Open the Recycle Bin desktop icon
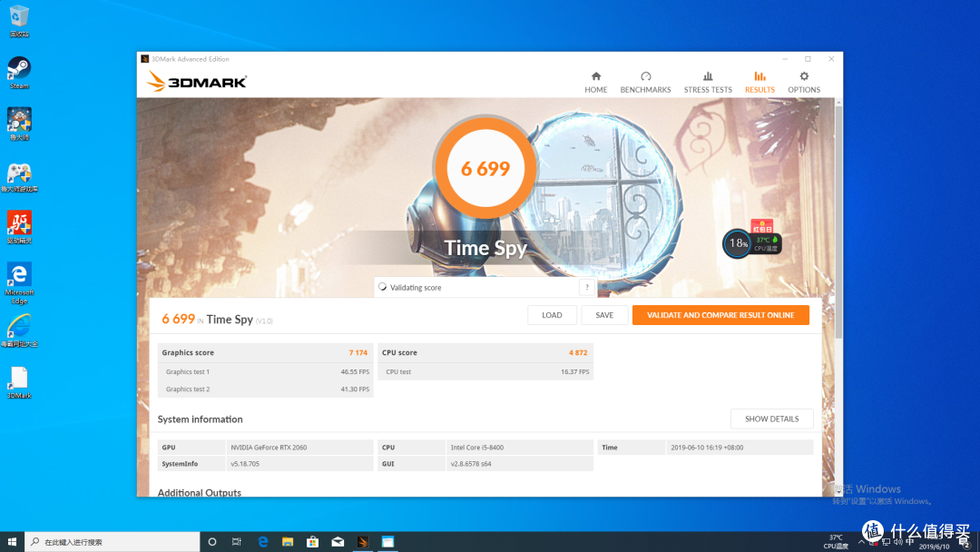This screenshot has height=552, width=980. tap(19, 21)
